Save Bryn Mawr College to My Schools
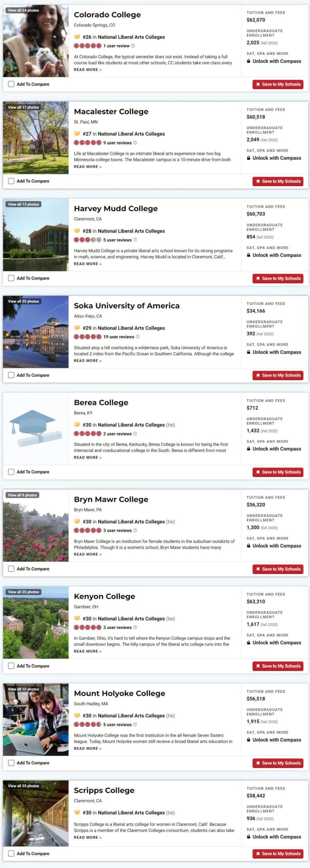Screen dimensions: 310x868 pos(278,569)
